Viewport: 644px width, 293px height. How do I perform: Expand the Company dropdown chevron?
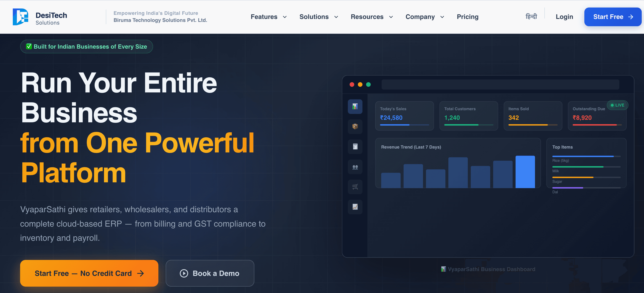point(442,17)
